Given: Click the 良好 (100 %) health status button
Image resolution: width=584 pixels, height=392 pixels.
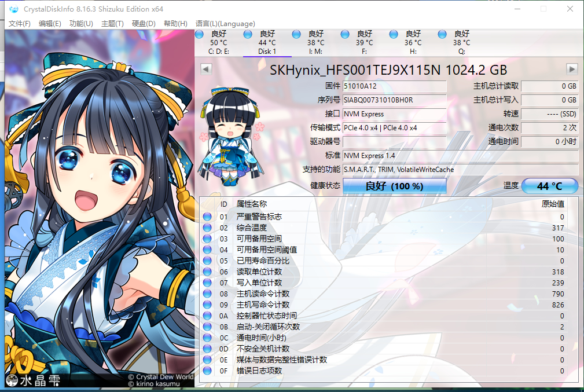Looking at the screenshot, I should coord(394,185).
